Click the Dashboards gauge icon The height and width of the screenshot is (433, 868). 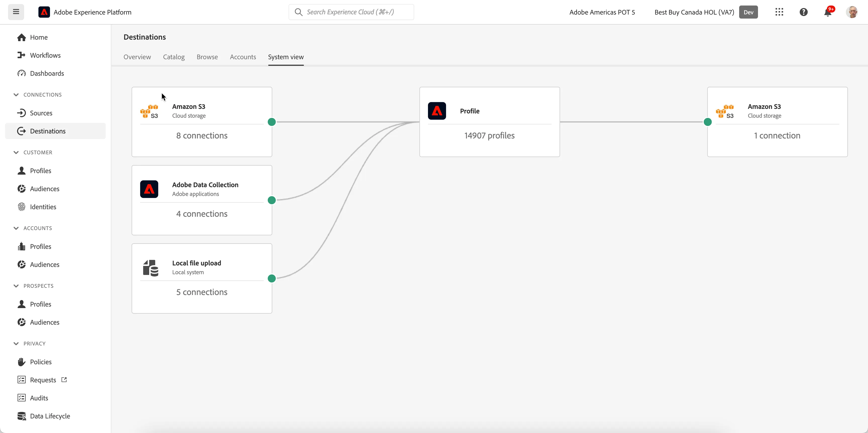(x=22, y=73)
